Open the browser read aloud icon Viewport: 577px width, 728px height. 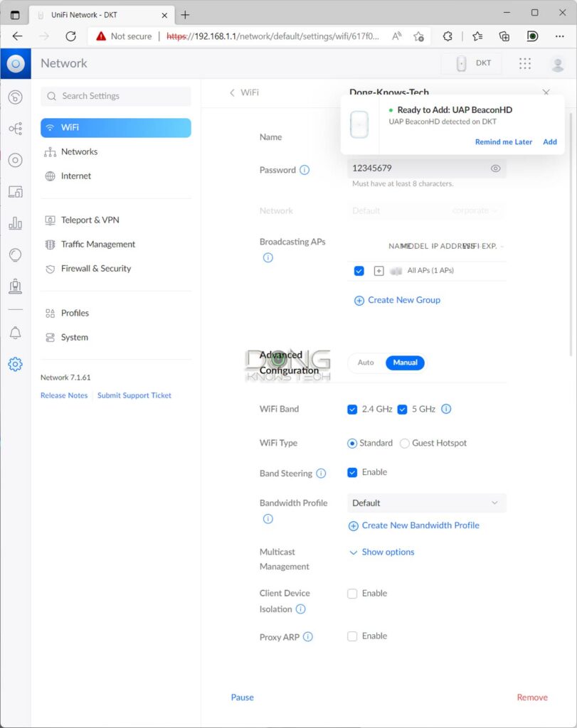click(x=397, y=36)
